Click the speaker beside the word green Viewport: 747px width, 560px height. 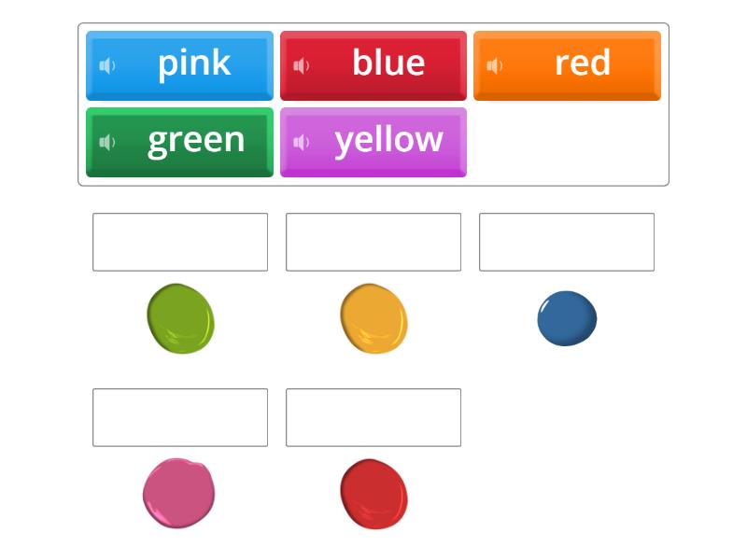[106, 140]
